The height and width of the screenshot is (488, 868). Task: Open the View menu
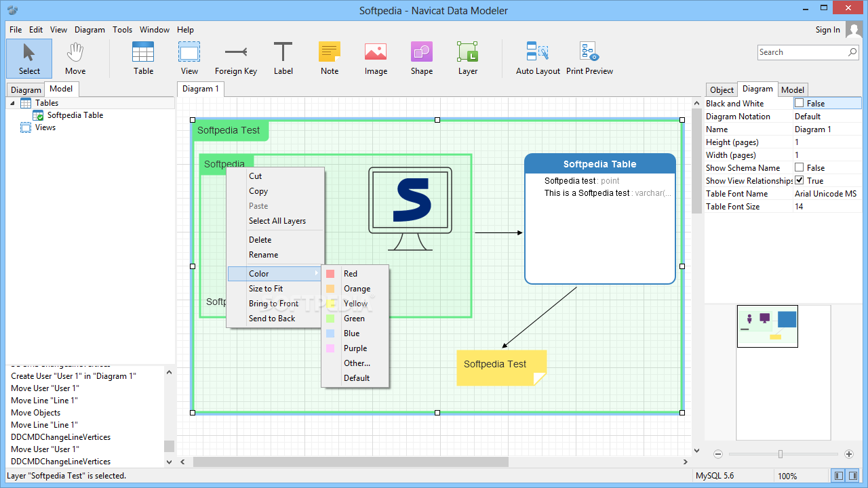(x=58, y=30)
